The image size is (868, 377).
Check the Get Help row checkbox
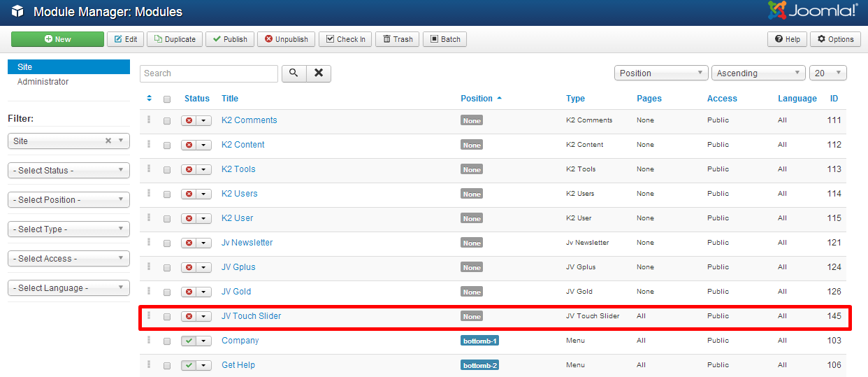167,366
